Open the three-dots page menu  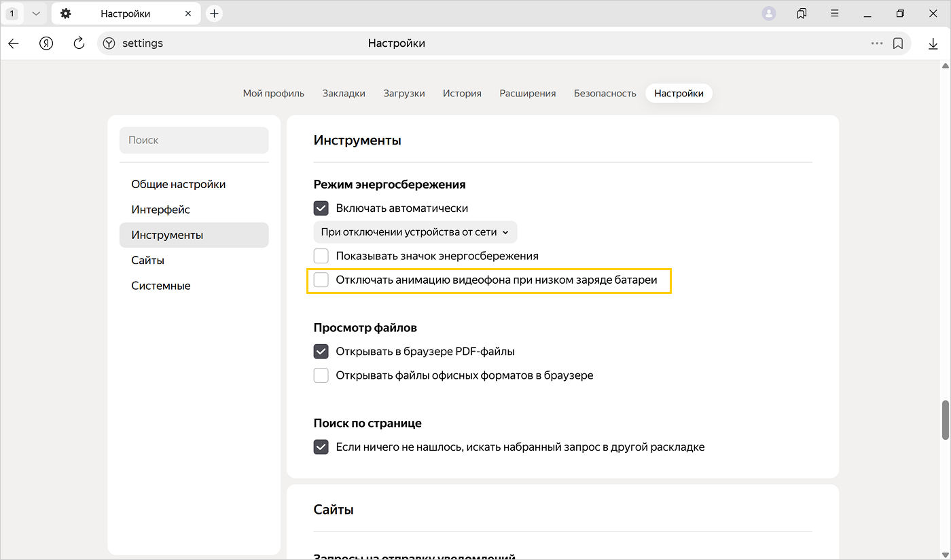point(877,43)
